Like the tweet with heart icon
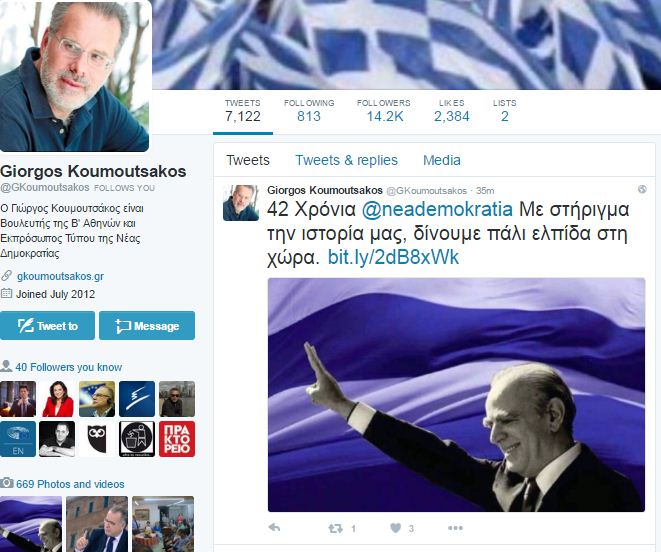The height and width of the screenshot is (552, 661). [395, 528]
